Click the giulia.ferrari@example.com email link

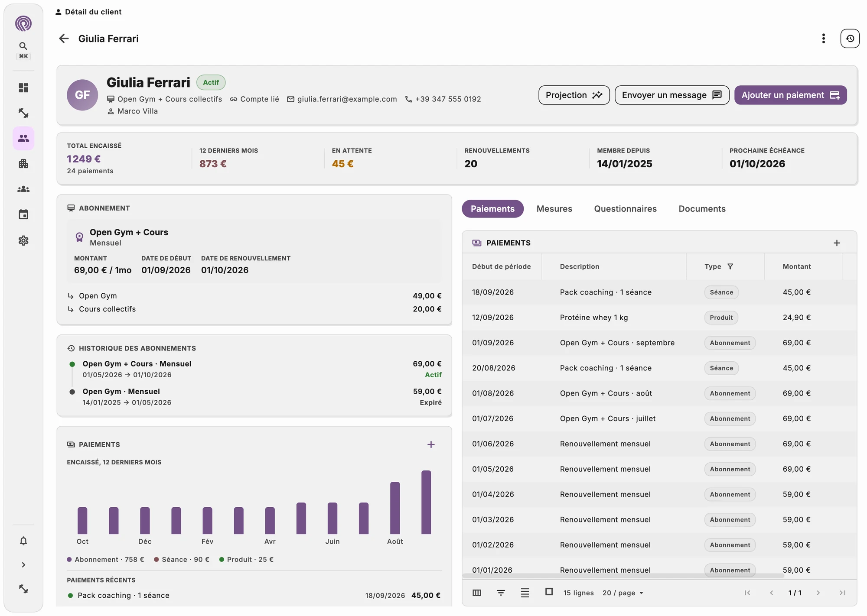point(347,99)
